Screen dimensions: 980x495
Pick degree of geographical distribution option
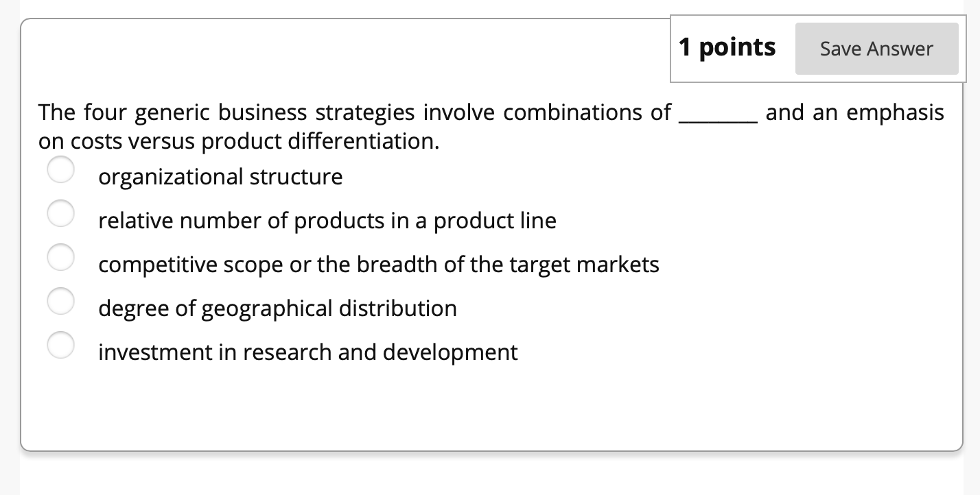coord(60,300)
